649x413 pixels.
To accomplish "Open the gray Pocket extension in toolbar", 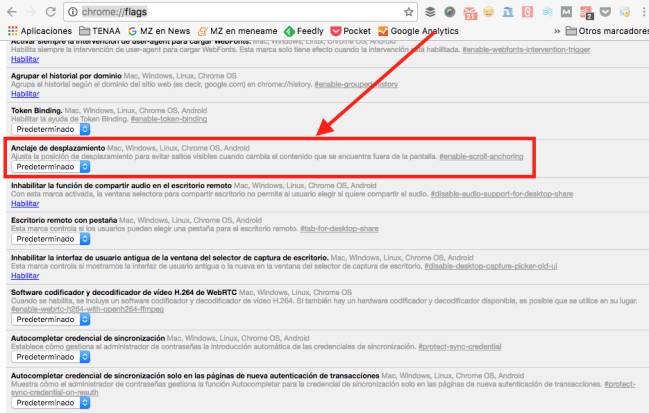I will point(606,12).
